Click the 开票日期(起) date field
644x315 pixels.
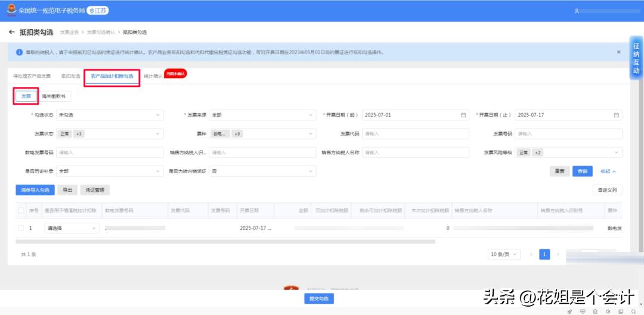(415, 116)
